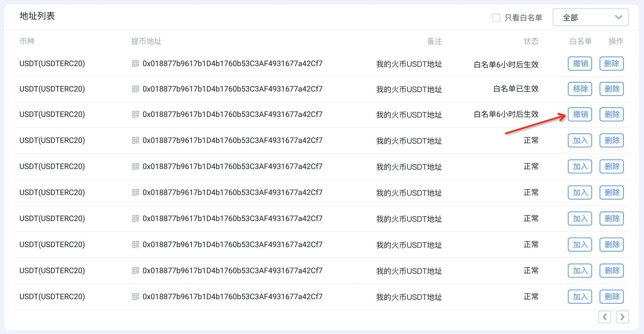Click 删除 button in the first row
The width and height of the screenshot is (644, 334).
611,64
